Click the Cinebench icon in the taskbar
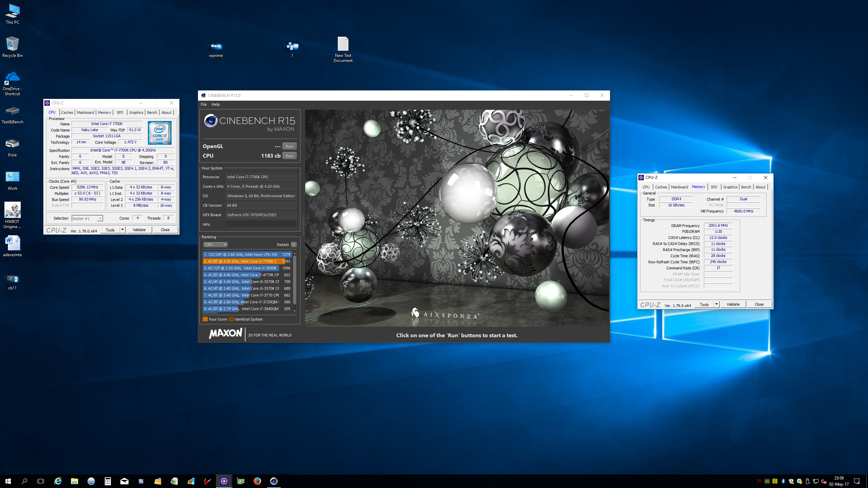The image size is (868, 488). 274,481
